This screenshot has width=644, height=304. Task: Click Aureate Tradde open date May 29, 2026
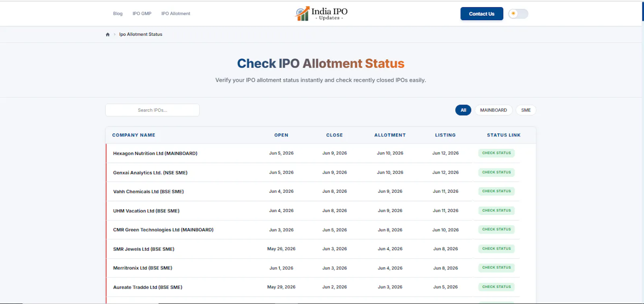point(281,287)
